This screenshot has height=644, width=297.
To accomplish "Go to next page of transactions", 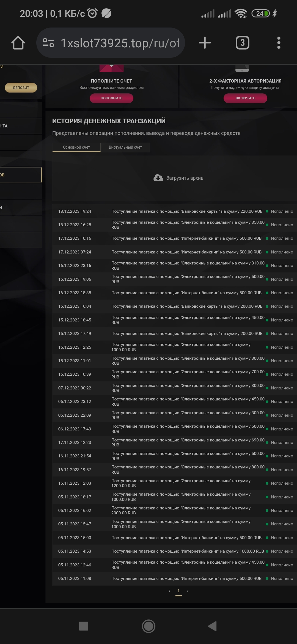I will click(x=188, y=591).
